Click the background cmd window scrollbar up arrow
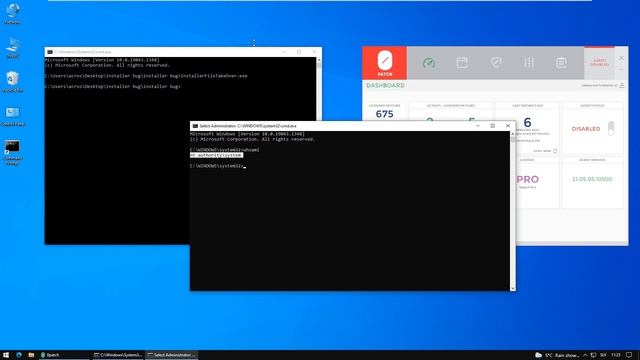This screenshot has width=640, height=360. click(319, 60)
